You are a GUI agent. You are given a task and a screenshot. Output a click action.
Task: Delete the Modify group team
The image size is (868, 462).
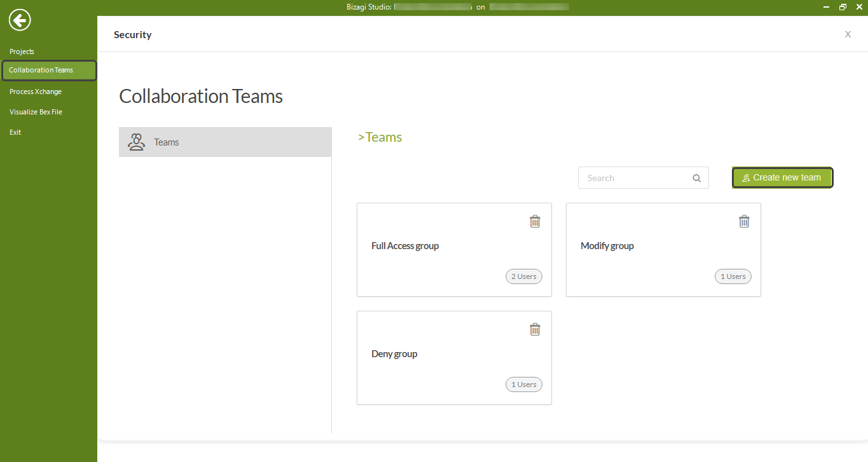tap(744, 221)
